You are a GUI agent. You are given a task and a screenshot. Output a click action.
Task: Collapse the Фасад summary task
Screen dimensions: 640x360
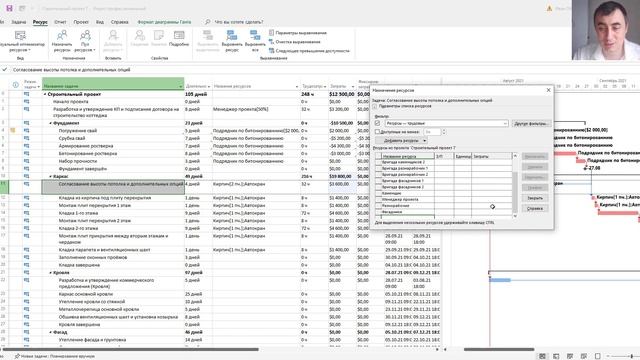[51, 332]
